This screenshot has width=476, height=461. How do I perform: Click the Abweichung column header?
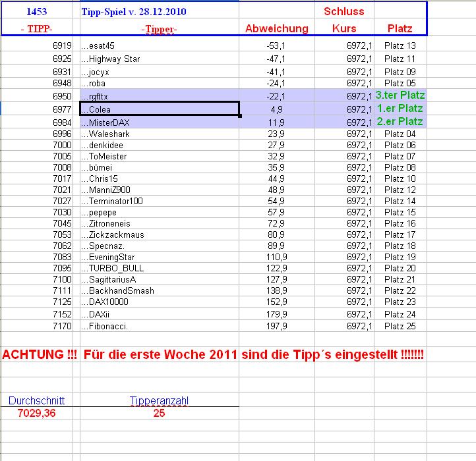(276, 28)
